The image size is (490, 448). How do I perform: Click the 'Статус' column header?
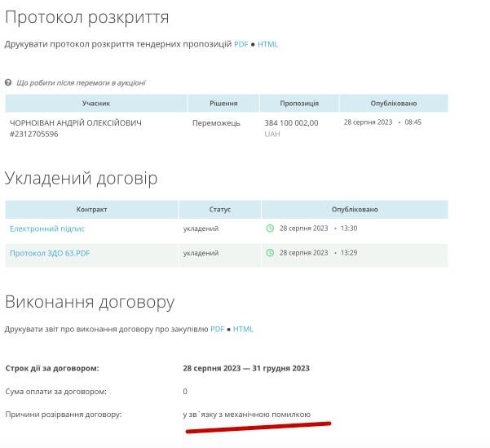(x=220, y=210)
